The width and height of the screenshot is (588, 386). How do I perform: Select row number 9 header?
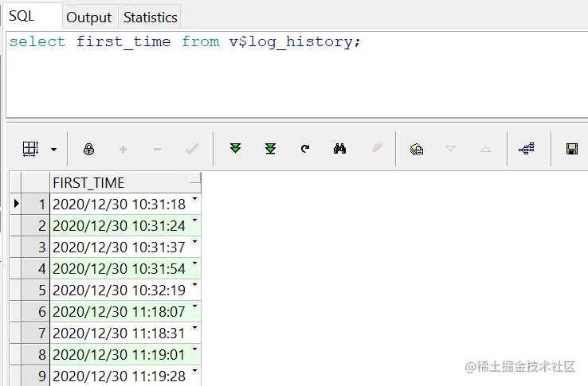[35, 376]
